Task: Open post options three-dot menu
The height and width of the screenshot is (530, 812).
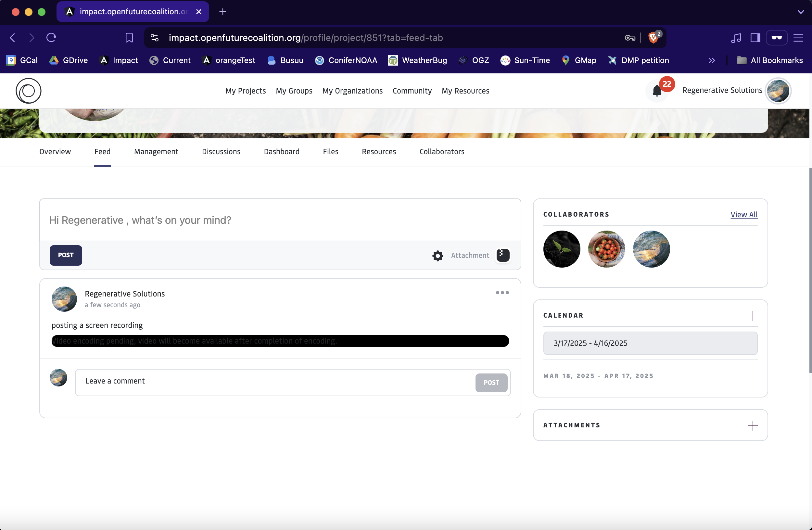Action: click(x=502, y=293)
